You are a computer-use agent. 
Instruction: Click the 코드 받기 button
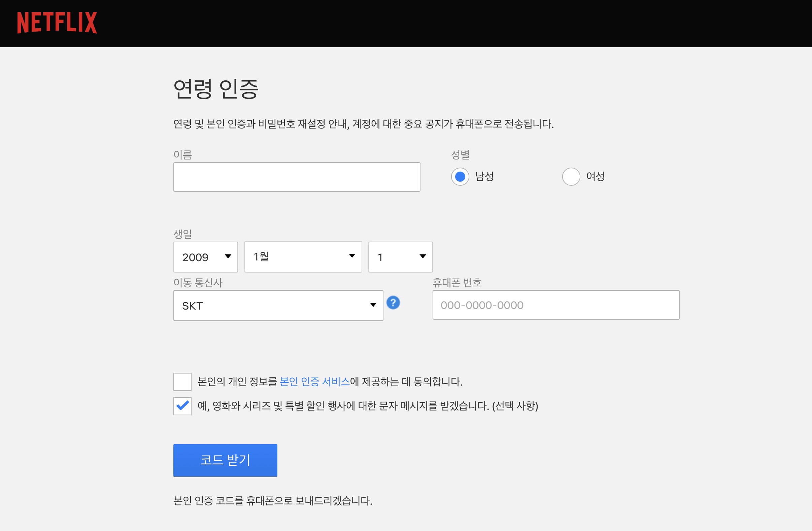[225, 460]
